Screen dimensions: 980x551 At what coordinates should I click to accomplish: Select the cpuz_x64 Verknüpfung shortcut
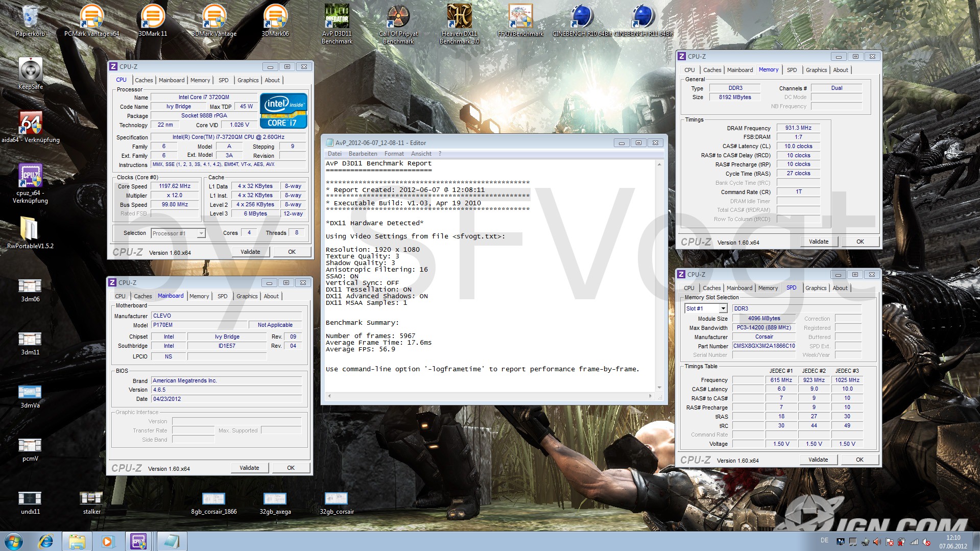30,183
